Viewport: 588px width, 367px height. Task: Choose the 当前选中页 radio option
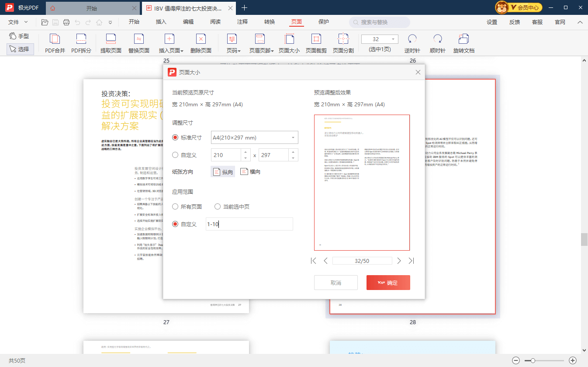pyautogui.click(x=218, y=206)
